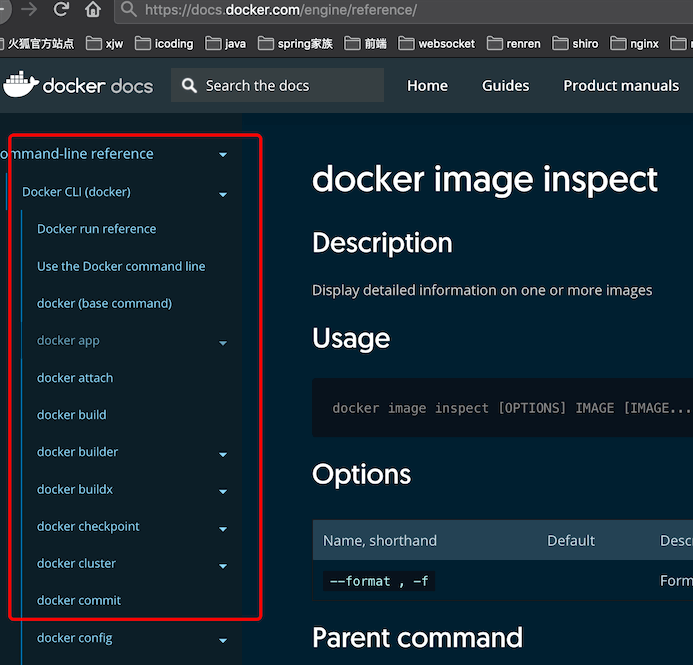Click the docs search magnifier icon

pos(189,86)
